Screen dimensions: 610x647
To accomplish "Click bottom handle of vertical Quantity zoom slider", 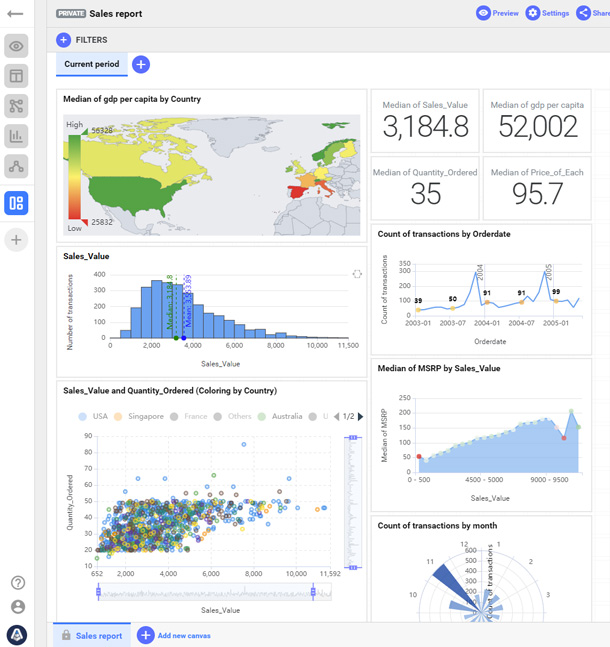I will click(x=353, y=568).
